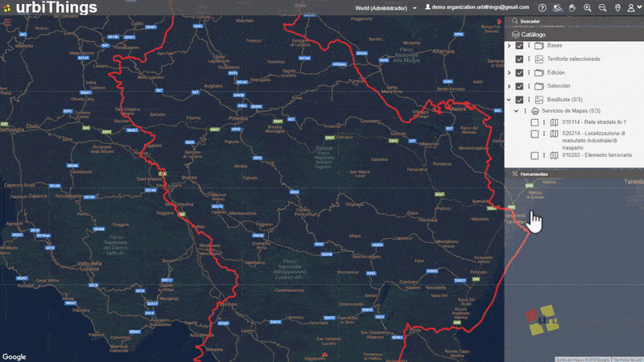Collapse the Servicios de Mapas node
This screenshot has width=644, height=362.
[x=516, y=111]
